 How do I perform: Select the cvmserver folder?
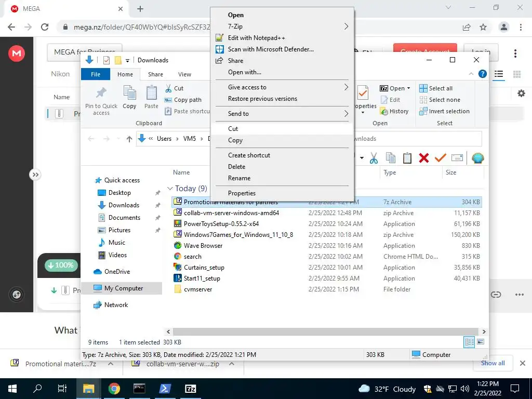coord(198,289)
